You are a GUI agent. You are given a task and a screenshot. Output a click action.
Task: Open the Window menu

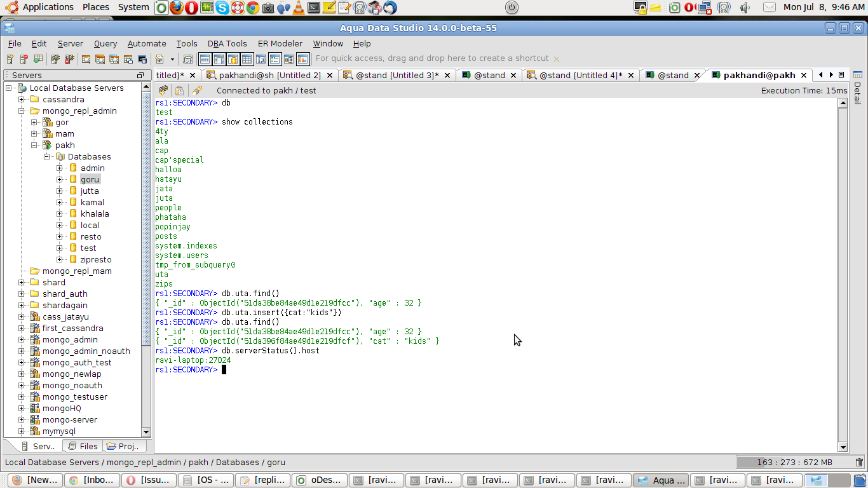328,43
